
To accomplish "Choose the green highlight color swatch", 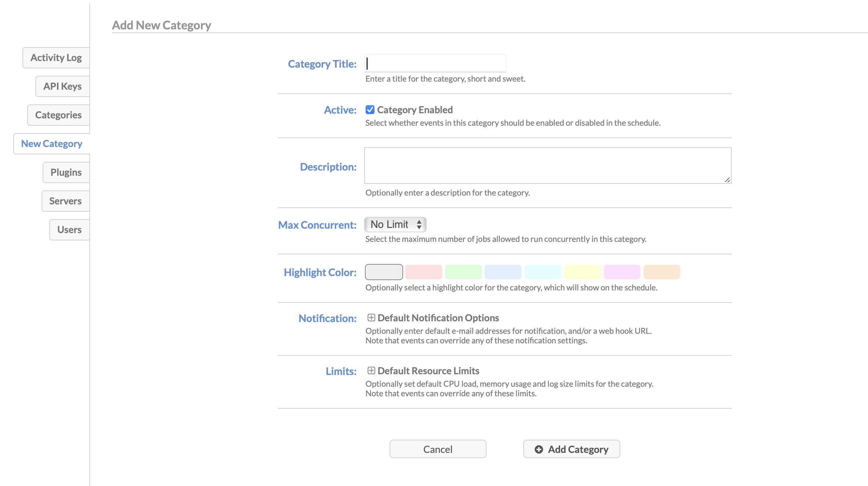I will pos(463,272).
